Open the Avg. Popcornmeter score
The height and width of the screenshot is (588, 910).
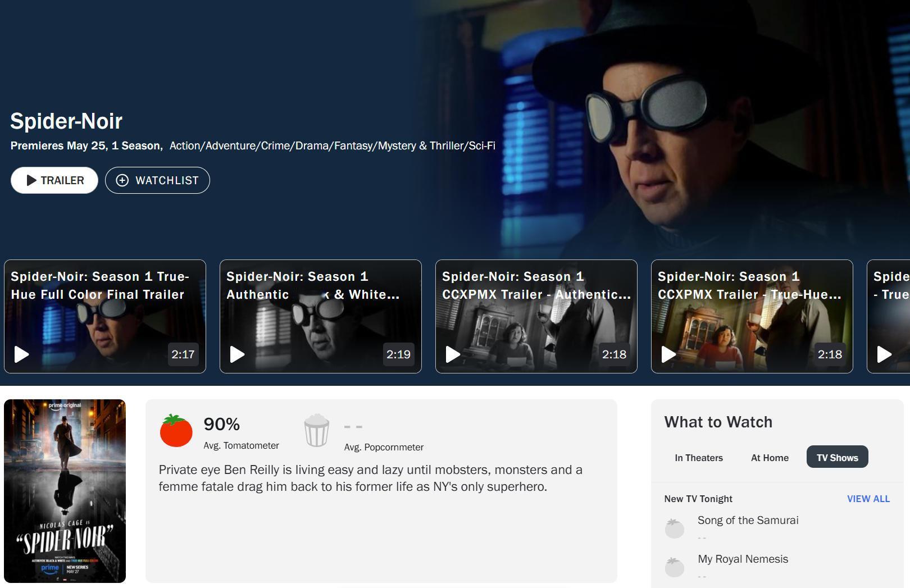[x=384, y=436]
